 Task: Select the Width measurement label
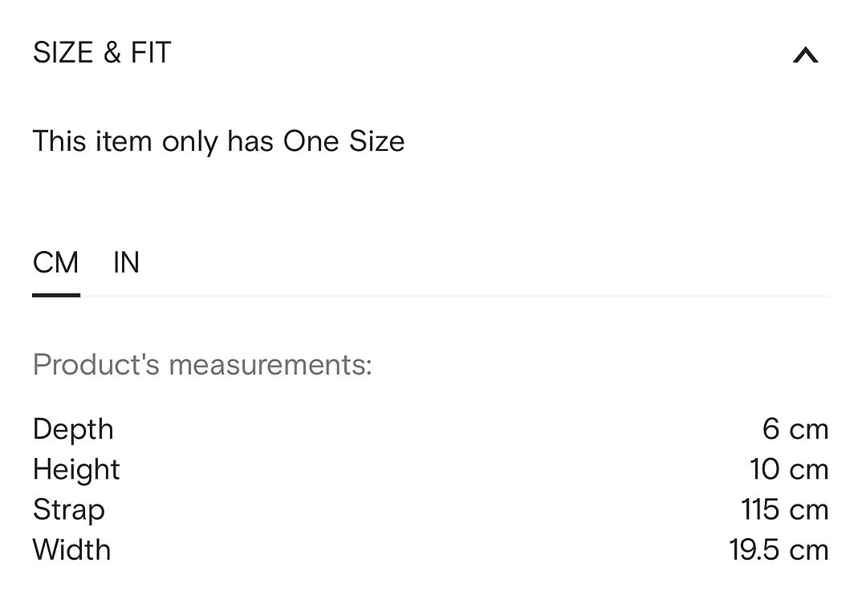pyautogui.click(x=71, y=549)
